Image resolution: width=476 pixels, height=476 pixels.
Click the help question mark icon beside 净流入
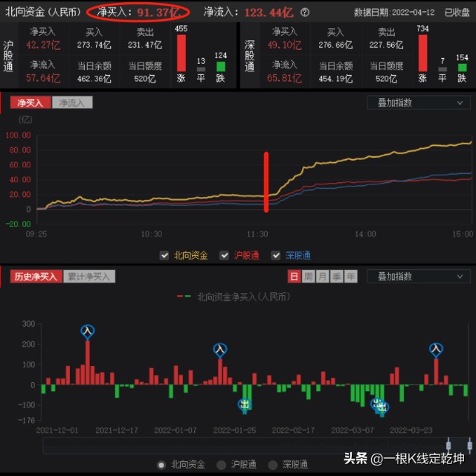click(305, 12)
